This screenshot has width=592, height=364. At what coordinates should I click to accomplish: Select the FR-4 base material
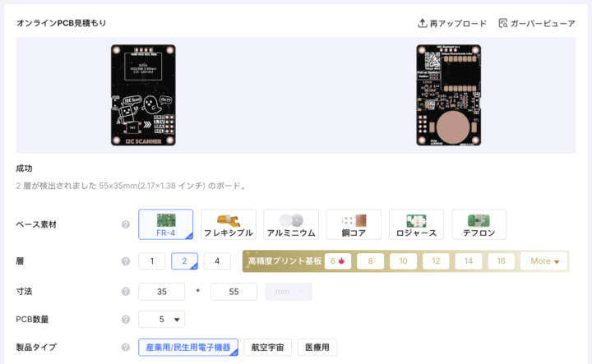pyautogui.click(x=165, y=224)
